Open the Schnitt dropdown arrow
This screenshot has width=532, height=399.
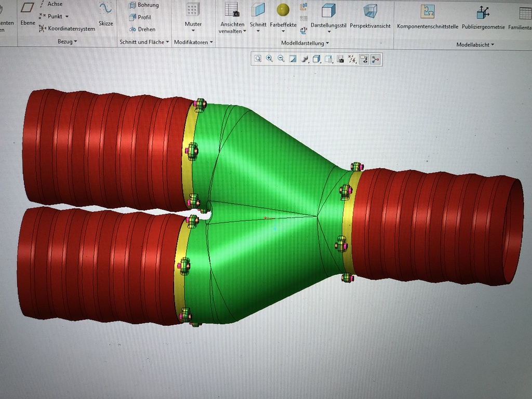pos(258,31)
